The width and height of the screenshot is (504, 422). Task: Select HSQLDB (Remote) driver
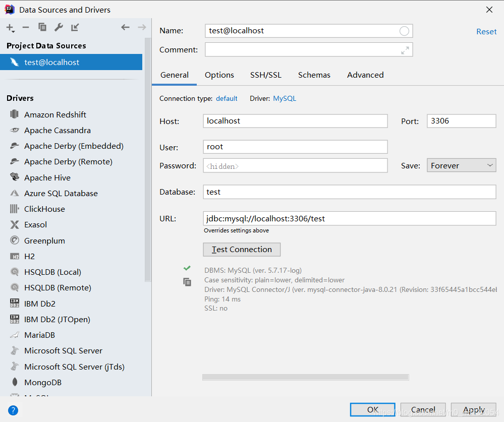coord(71,288)
